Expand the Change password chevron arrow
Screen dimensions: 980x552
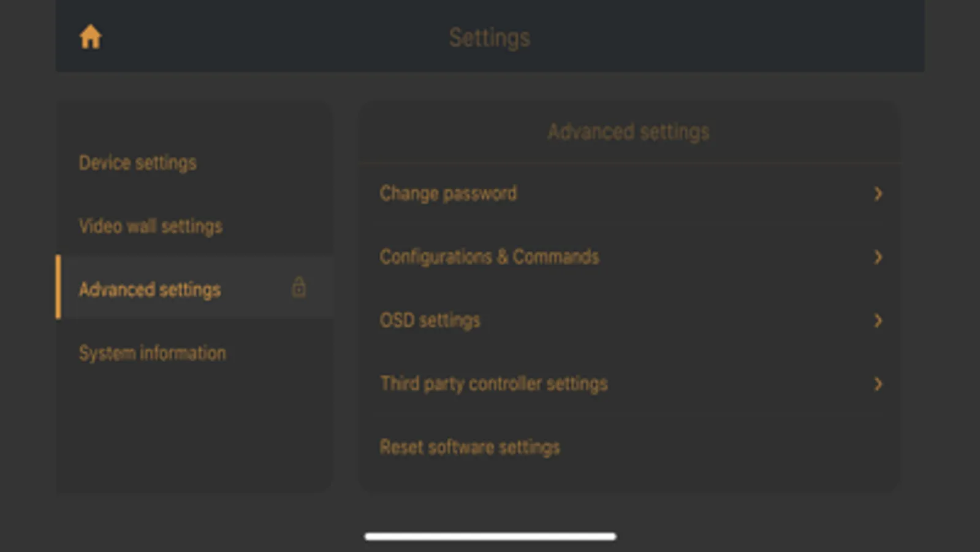[x=878, y=194]
